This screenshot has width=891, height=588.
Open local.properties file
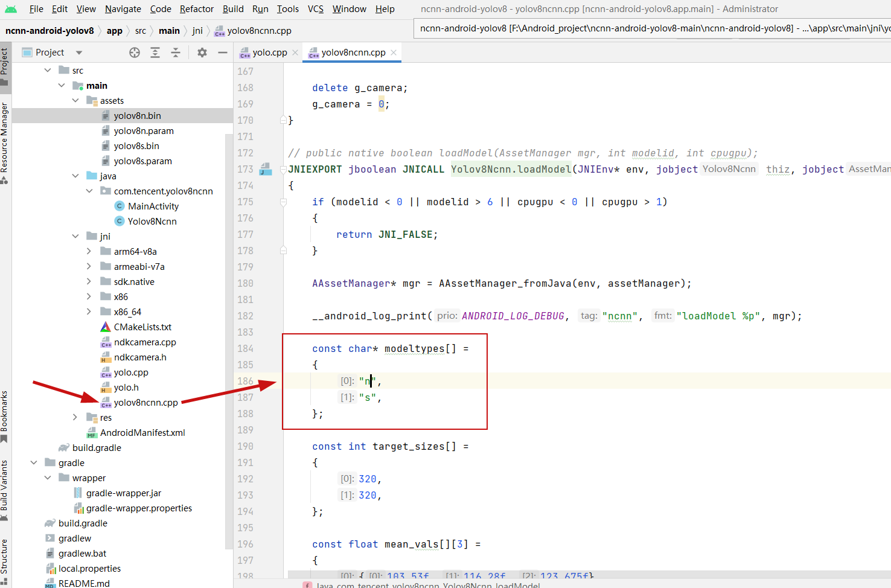[x=89, y=569]
